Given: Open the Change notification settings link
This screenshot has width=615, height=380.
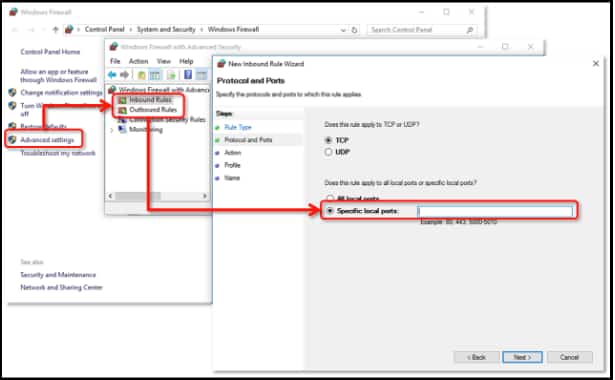Looking at the screenshot, I should click(x=61, y=93).
